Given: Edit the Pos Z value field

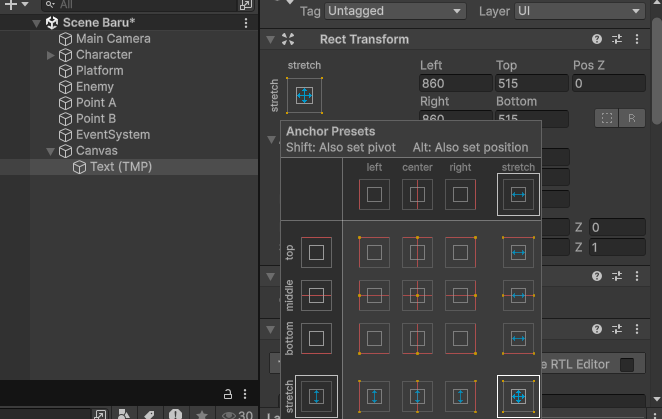Looking at the screenshot, I should point(608,83).
